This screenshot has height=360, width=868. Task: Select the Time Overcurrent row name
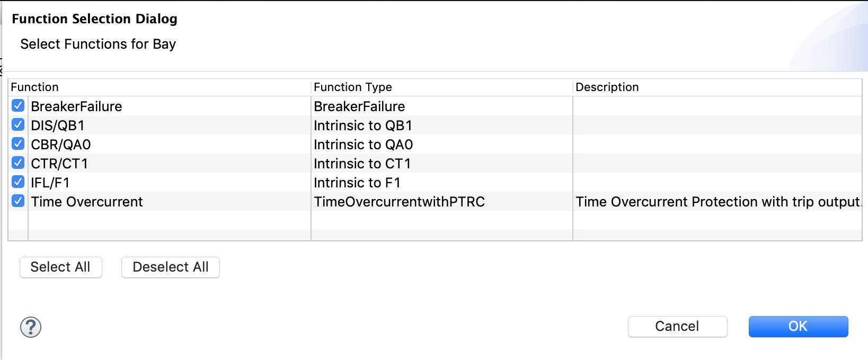87,202
